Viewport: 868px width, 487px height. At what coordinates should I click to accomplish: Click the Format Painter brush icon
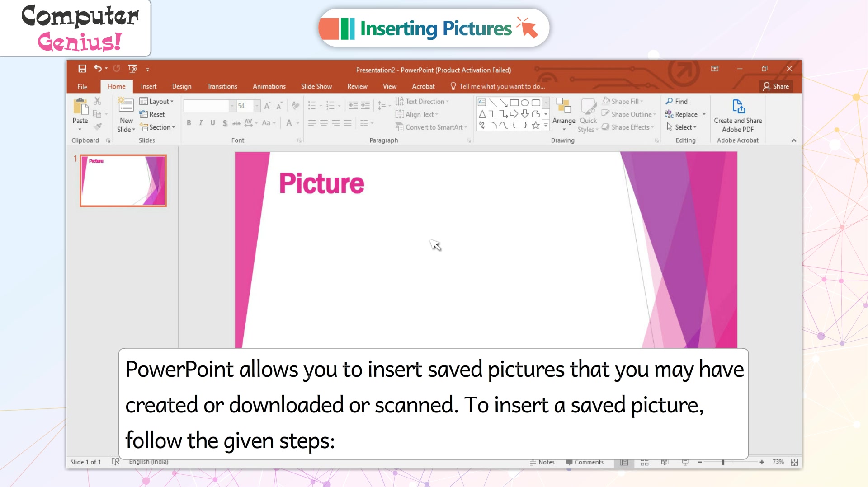(x=98, y=126)
